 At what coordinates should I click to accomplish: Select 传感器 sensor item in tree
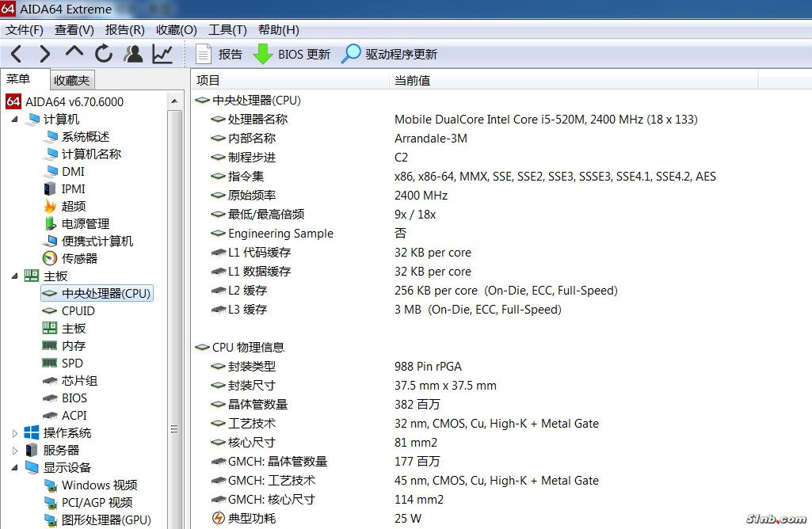coord(79,259)
